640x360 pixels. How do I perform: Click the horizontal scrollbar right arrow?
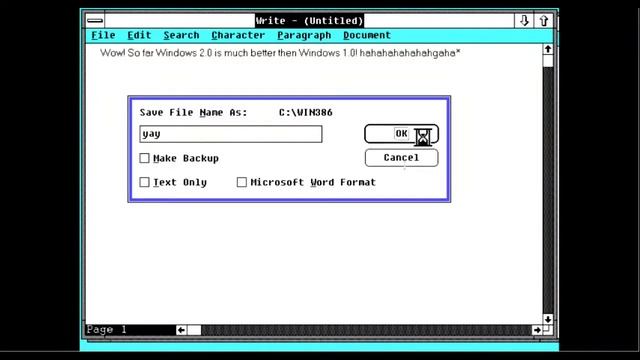pos(537,330)
